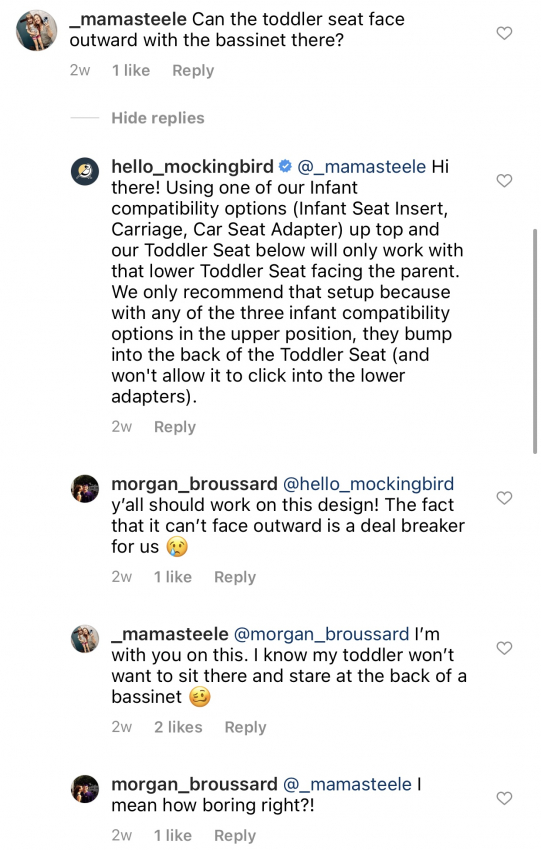Heart morgan_broussard's deal breaker comment
541x850 pixels.
point(504,498)
